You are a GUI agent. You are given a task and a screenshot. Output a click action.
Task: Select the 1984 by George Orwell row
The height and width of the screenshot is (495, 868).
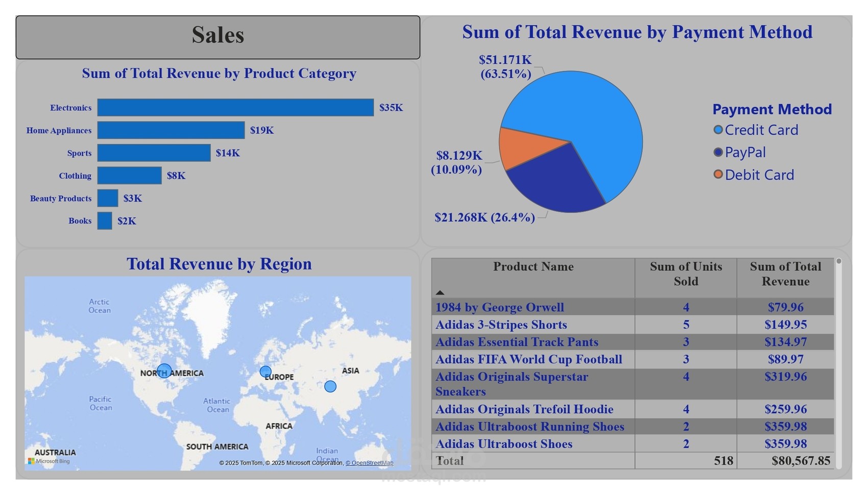[633, 307]
